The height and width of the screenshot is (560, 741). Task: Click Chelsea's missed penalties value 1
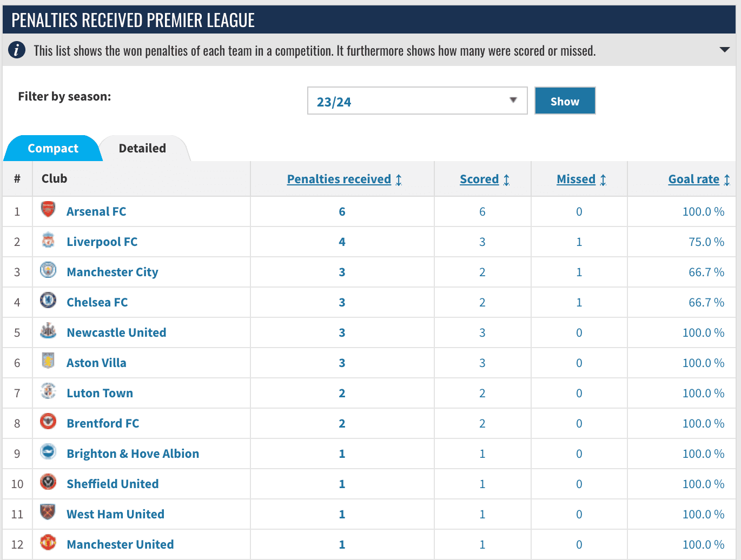click(x=579, y=302)
